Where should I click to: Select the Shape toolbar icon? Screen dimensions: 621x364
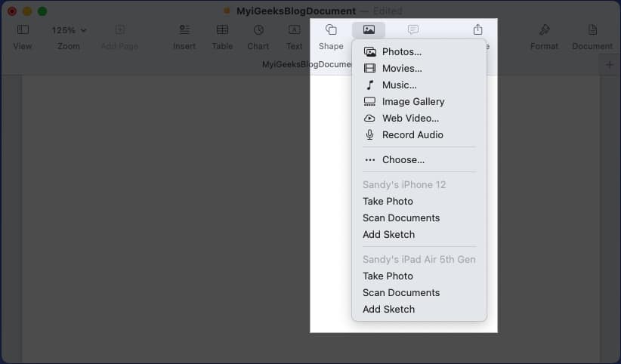pos(331,29)
